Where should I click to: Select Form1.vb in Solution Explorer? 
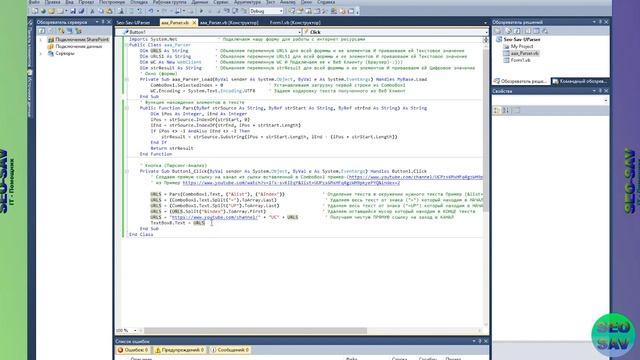(520, 60)
